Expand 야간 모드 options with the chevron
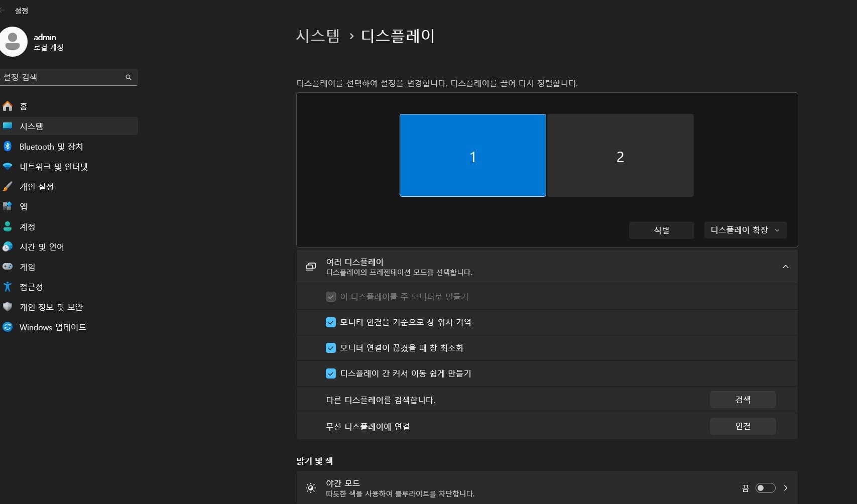 click(x=786, y=487)
